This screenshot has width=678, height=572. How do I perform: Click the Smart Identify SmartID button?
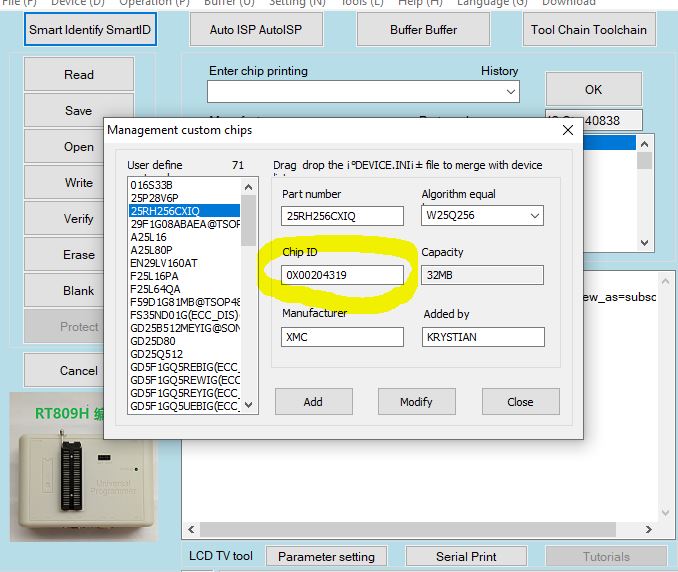point(90,29)
